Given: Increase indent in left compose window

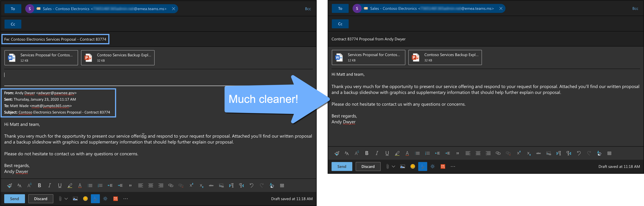Looking at the screenshot, I should (x=120, y=186).
